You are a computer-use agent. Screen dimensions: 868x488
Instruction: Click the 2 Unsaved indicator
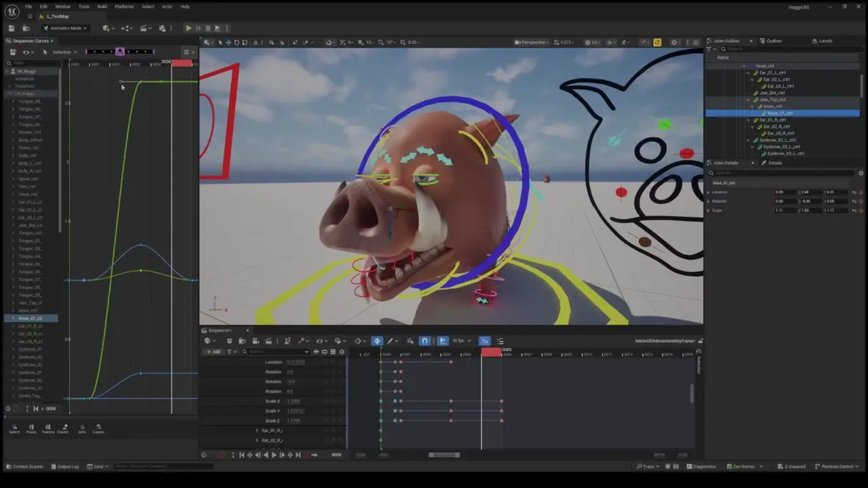(x=793, y=466)
